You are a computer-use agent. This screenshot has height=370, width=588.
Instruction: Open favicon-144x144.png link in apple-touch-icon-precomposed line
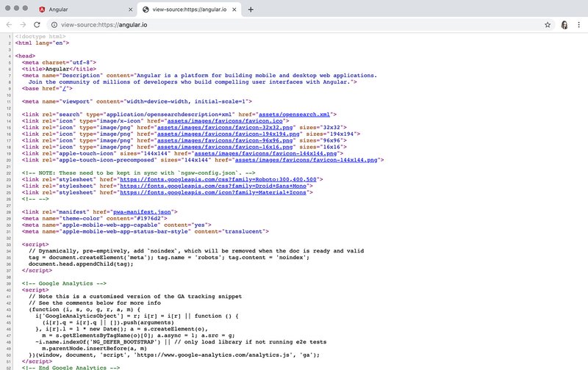(x=306, y=160)
